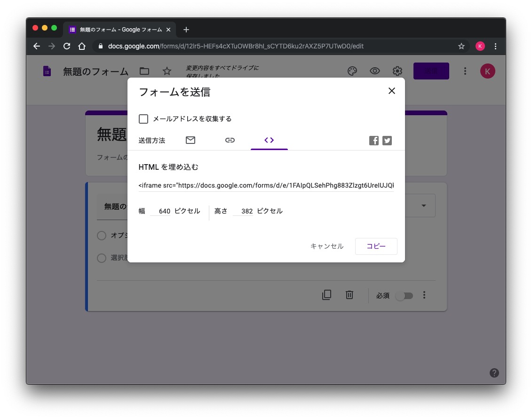
Task: Toggle the 必須 required switch
Action: pos(404,295)
